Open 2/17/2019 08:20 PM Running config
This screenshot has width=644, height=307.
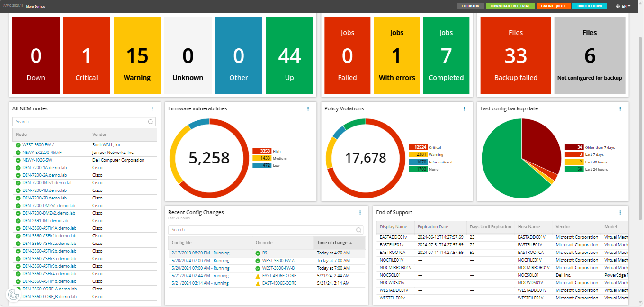click(x=200, y=253)
